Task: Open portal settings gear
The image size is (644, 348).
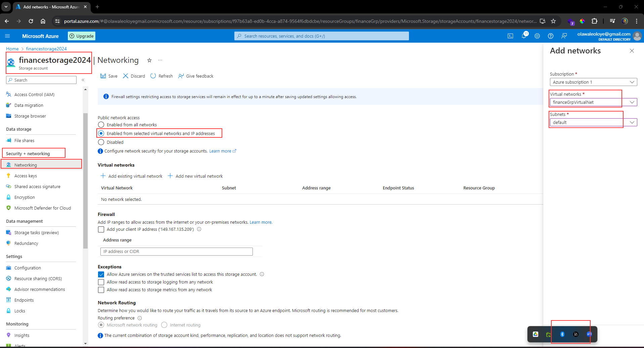Action: 537,36
